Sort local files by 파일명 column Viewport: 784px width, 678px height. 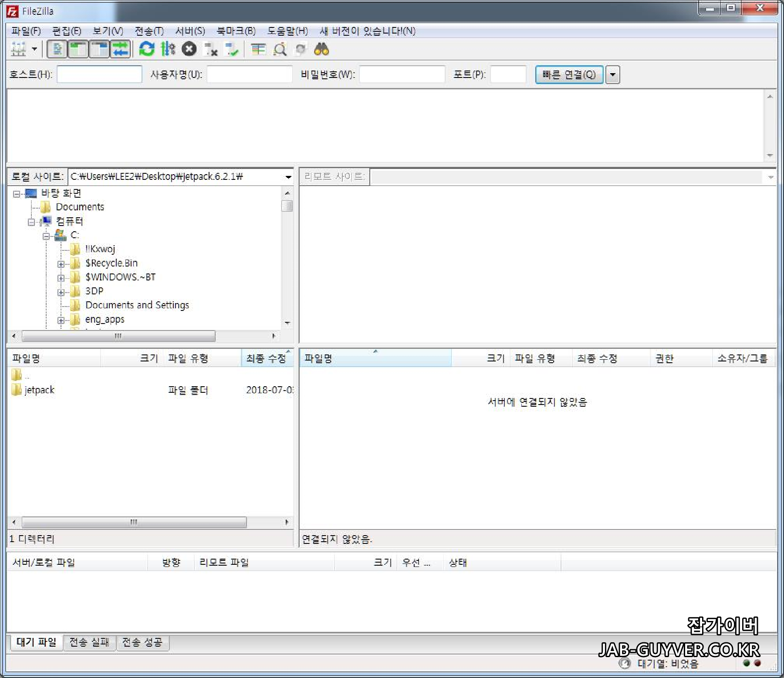pos(54,358)
